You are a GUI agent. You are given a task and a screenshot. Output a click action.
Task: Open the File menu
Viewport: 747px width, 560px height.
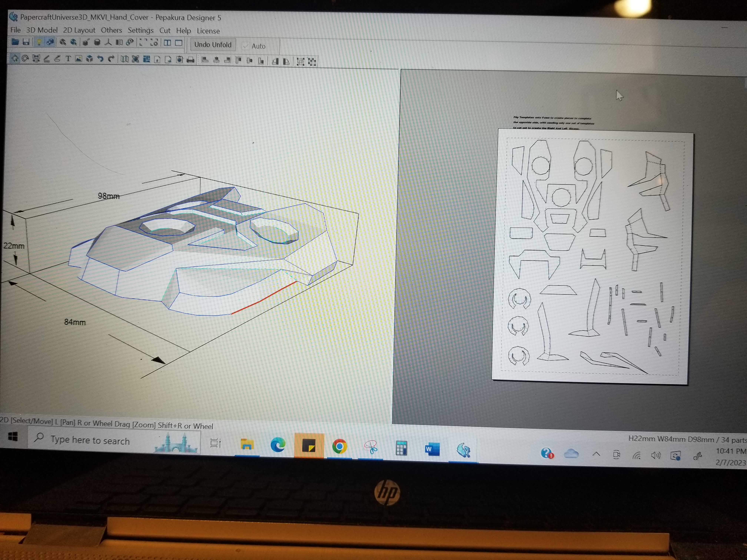15,30
